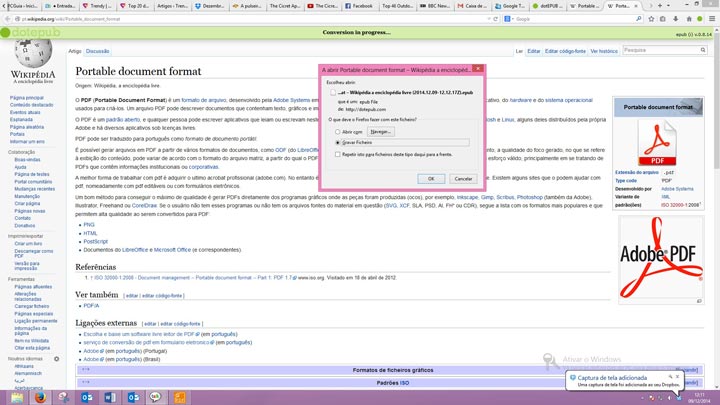Image resolution: width=720 pixels, height=405 pixels.
Task: Open the downloads arrow icon
Action: (675, 19)
